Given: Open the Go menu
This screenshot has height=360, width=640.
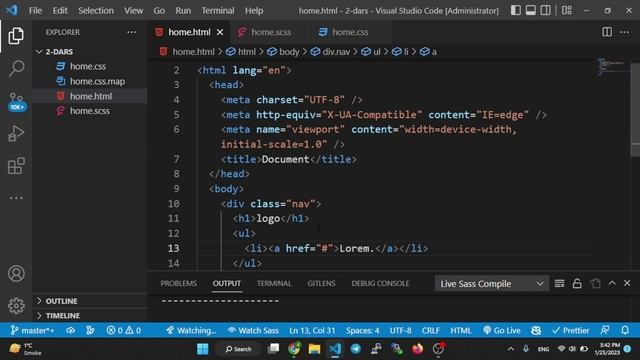Looking at the screenshot, I should coord(159,11).
